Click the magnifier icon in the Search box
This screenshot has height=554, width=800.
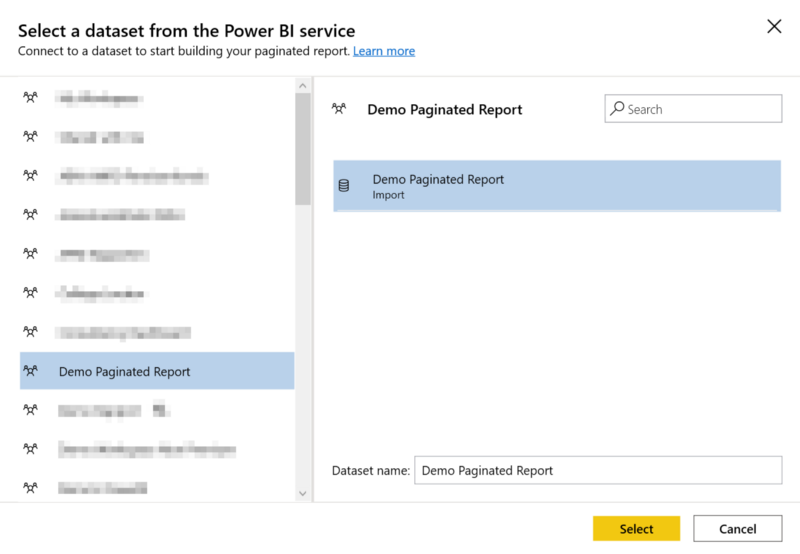[x=618, y=109]
